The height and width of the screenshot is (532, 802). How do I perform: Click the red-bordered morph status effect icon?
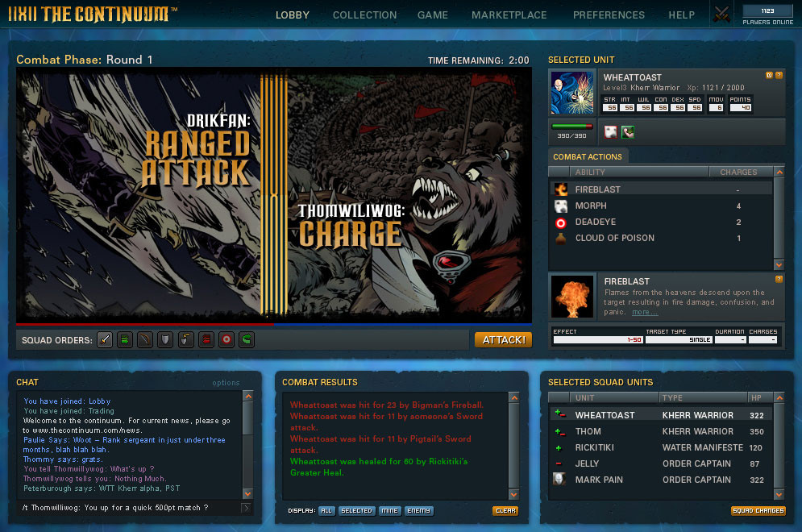(611, 132)
